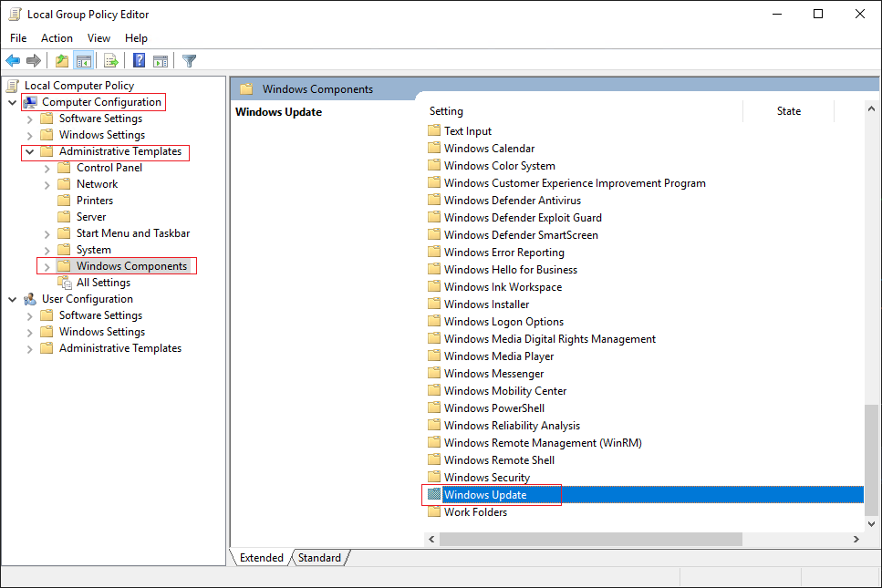Sort list by the Setting column header

click(584, 111)
